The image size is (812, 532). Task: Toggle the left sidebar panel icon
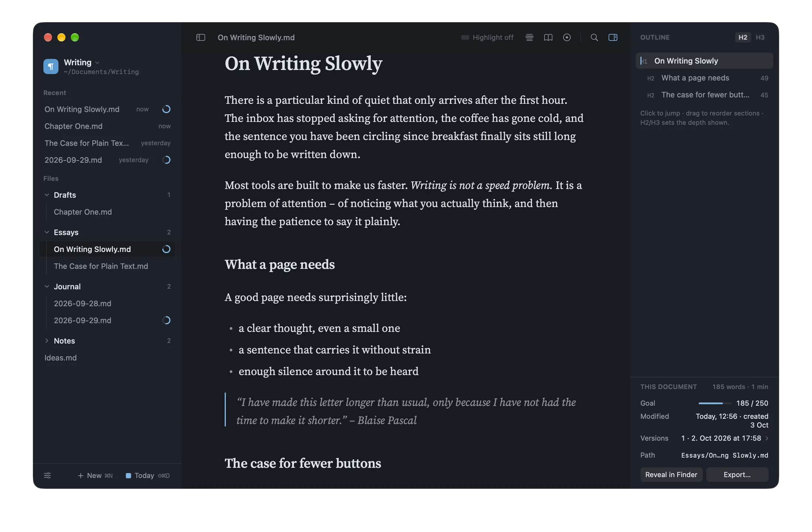[x=200, y=37]
